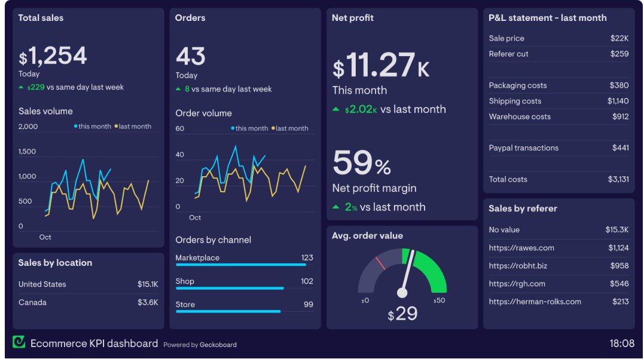
Task: Open the https://herman-rolks.com referer link
Action: (x=535, y=302)
